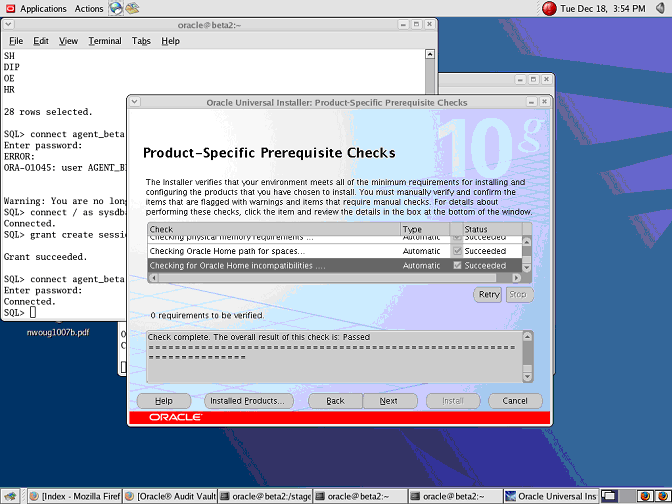Click the show desktop icon in bottom taskbar
Viewport: 672px width, 504px height.
click(10, 496)
